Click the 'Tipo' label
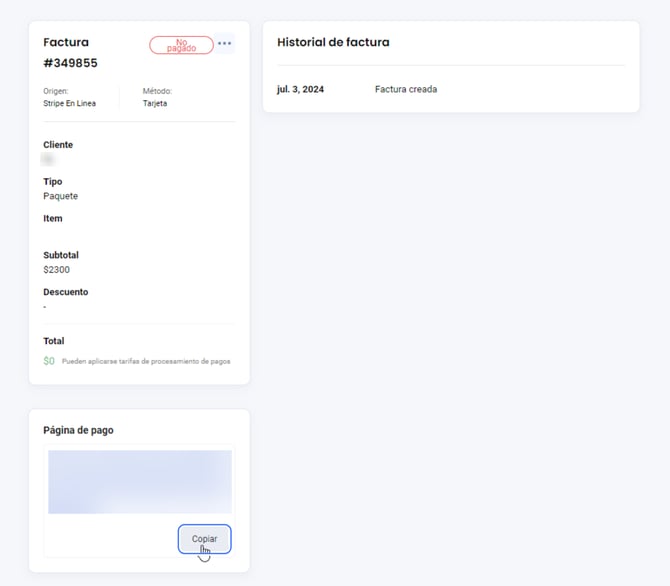The width and height of the screenshot is (670, 586). tap(53, 182)
